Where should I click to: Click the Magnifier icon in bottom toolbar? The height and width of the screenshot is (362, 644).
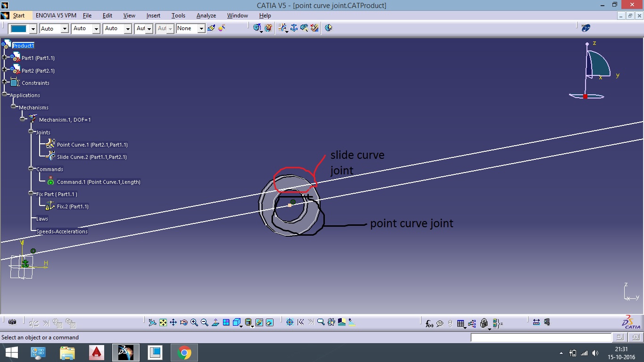[x=321, y=322]
